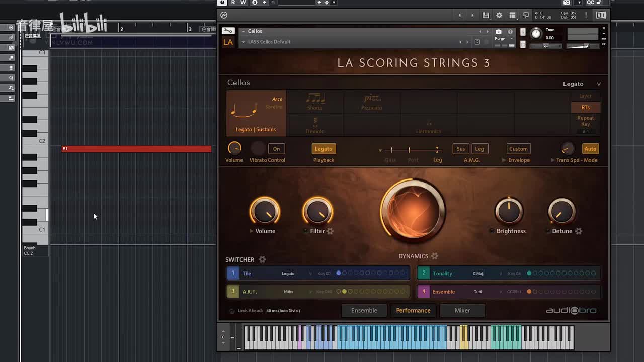Toggle the Auto Trans Spd mode button
This screenshot has width=644, height=362.
[590, 149]
